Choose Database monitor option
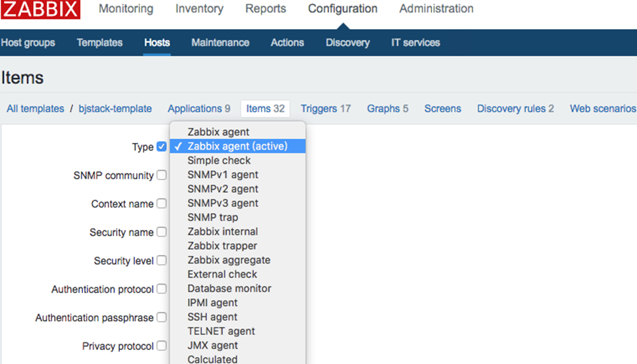 (238, 289)
